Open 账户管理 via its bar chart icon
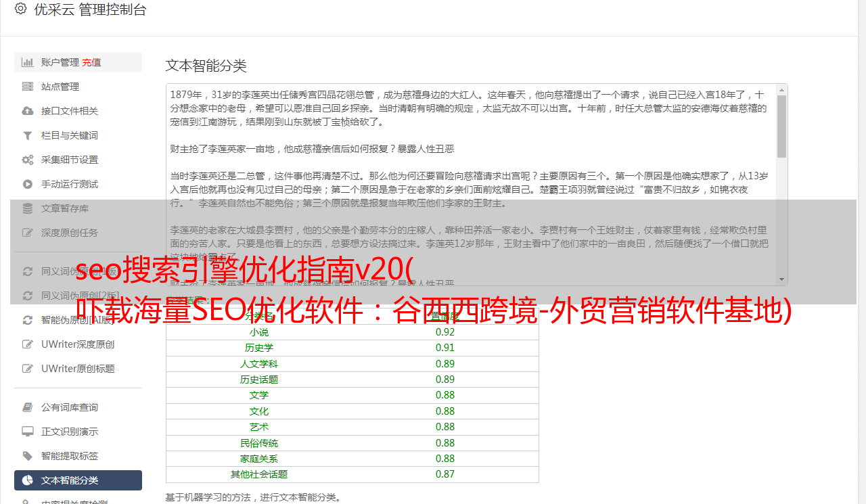The width and height of the screenshot is (866, 504). [x=28, y=62]
